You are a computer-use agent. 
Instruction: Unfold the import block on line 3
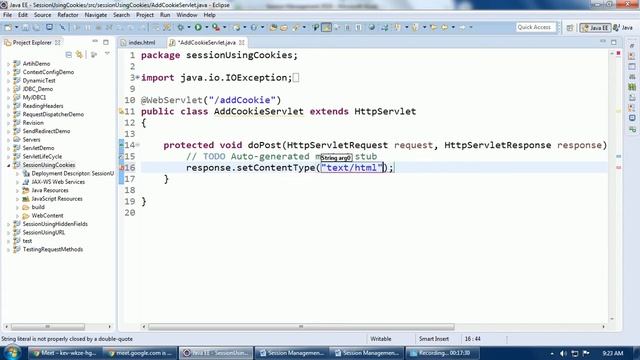click(x=138, y=78)
